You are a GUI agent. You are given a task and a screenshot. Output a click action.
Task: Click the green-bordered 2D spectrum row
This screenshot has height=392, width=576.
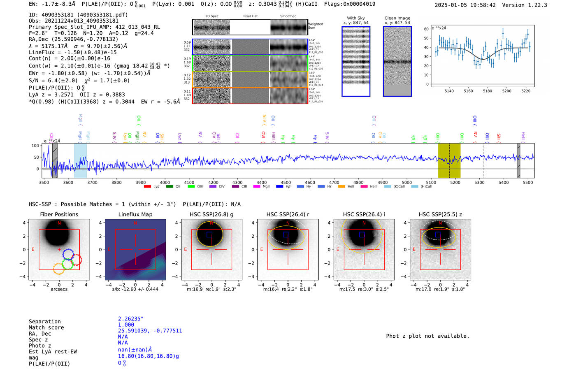coord(250,63)
